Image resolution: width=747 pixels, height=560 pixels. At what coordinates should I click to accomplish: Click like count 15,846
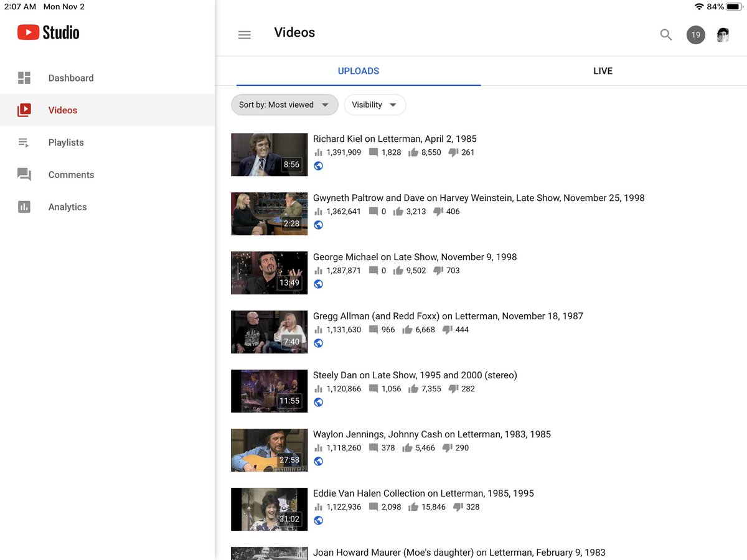433,507
